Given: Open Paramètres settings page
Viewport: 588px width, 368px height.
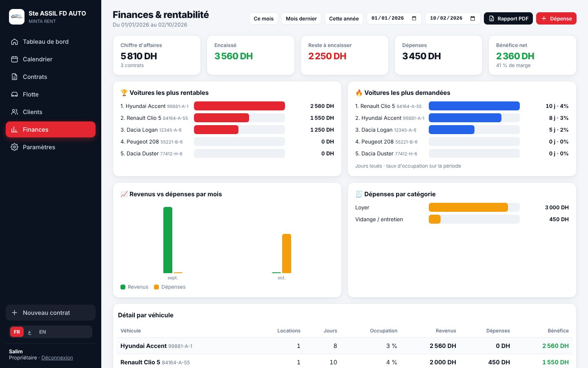Looking at the screenshot, I should click(51, 147).
